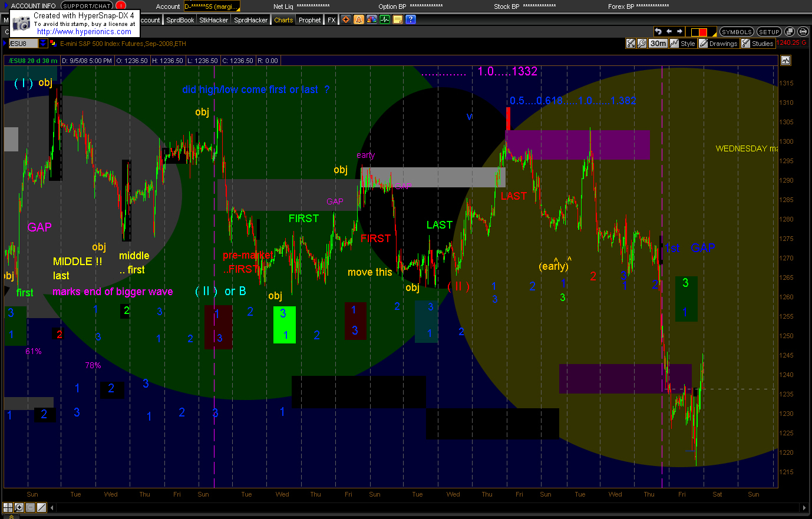Open the Style menu label
The height and width of the screenshot is (519, 812).
(x=688, y=44)
